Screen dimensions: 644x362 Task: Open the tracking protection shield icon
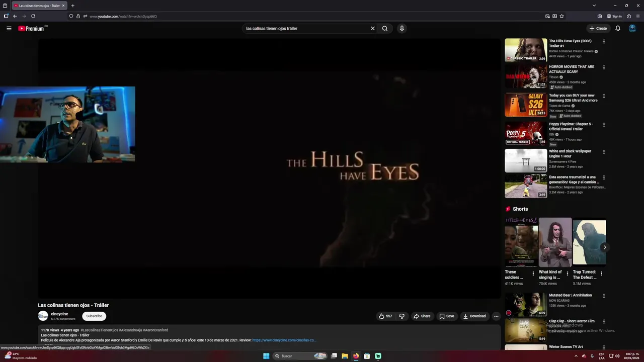pos(71,16)
